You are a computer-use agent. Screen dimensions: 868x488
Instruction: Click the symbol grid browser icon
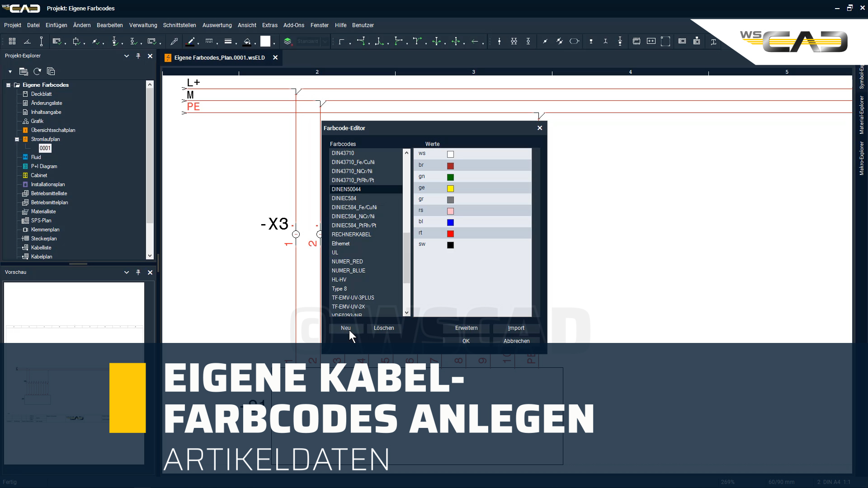click(12, 41)
